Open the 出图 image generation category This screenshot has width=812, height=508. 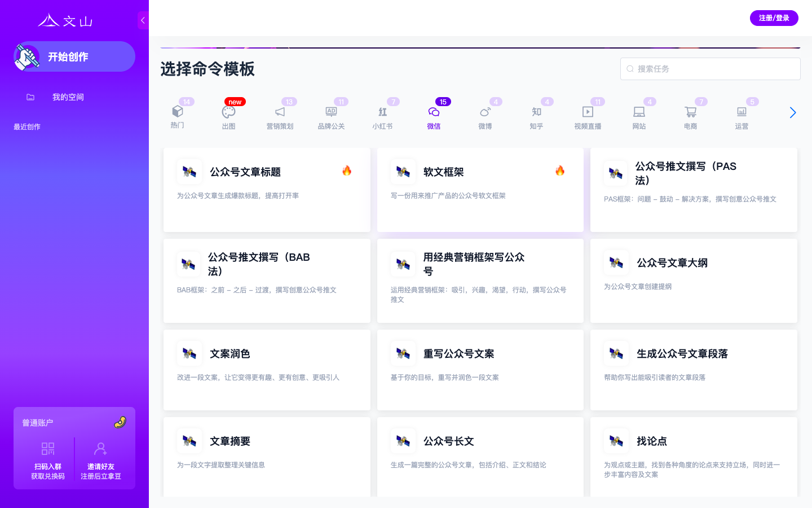(228, 113)
